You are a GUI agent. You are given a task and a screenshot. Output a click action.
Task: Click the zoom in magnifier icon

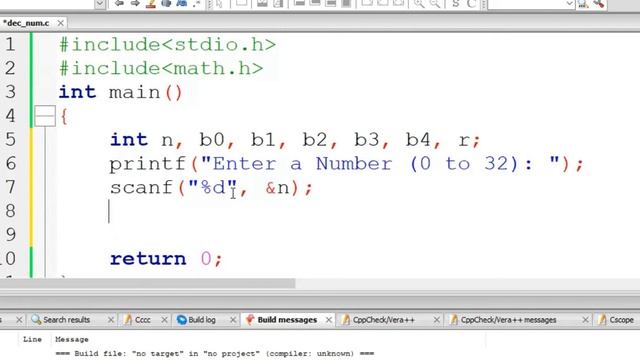click(419, 4)
